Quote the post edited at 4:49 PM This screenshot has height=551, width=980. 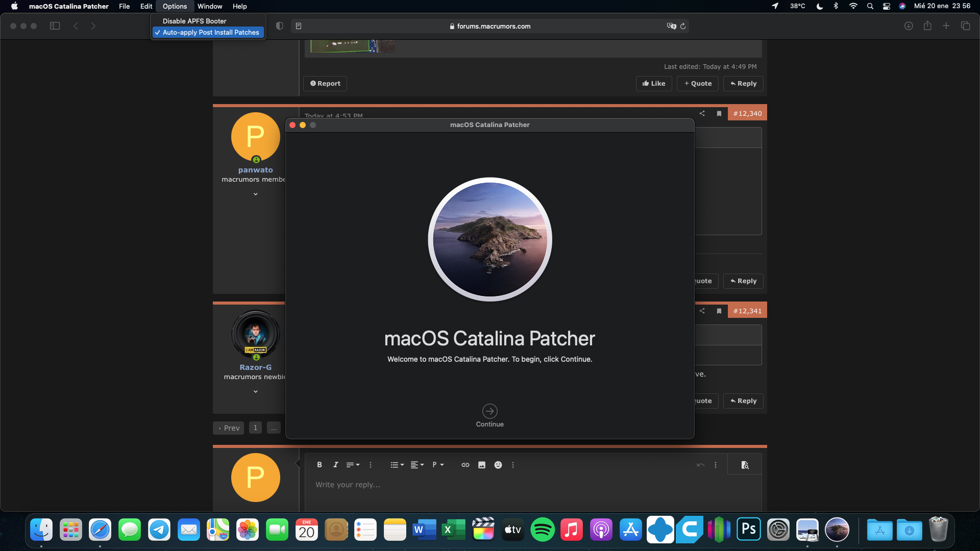pyautogui.click(x=698, y=84)
